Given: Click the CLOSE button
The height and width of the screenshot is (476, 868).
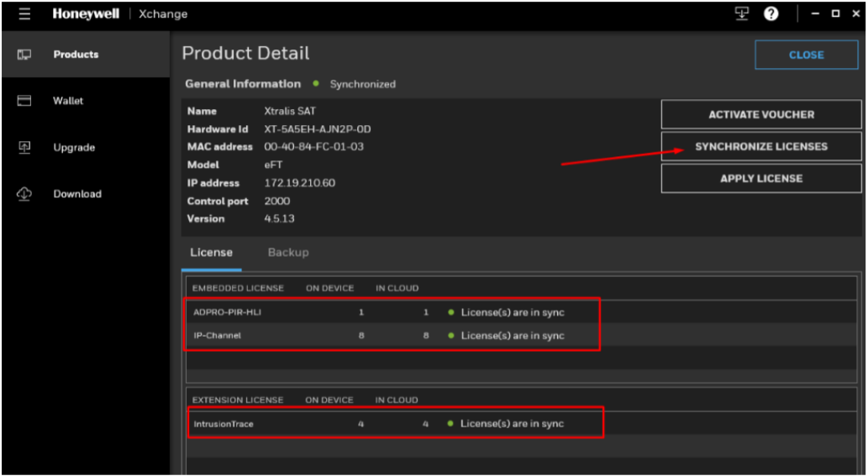Looking at the screenshot, I should [807, 55].
